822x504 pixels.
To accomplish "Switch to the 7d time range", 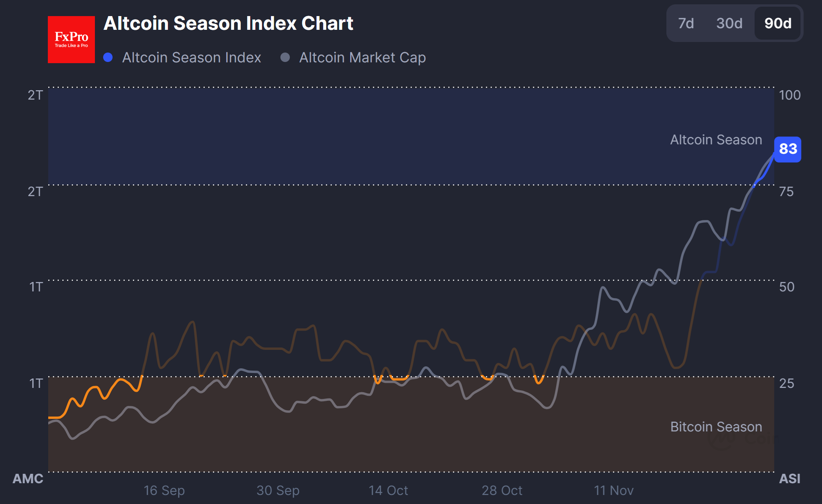I will click(686, 24).
